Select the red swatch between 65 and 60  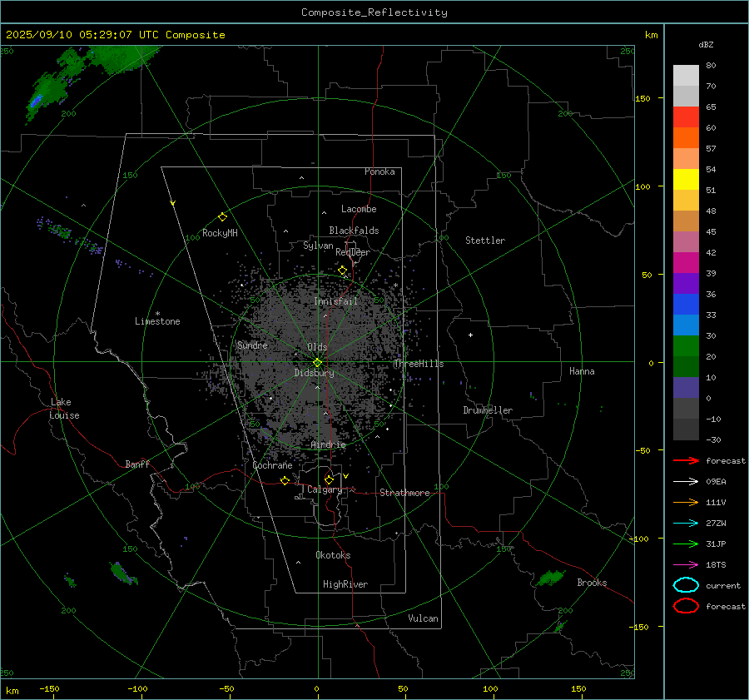click(686, 117)
